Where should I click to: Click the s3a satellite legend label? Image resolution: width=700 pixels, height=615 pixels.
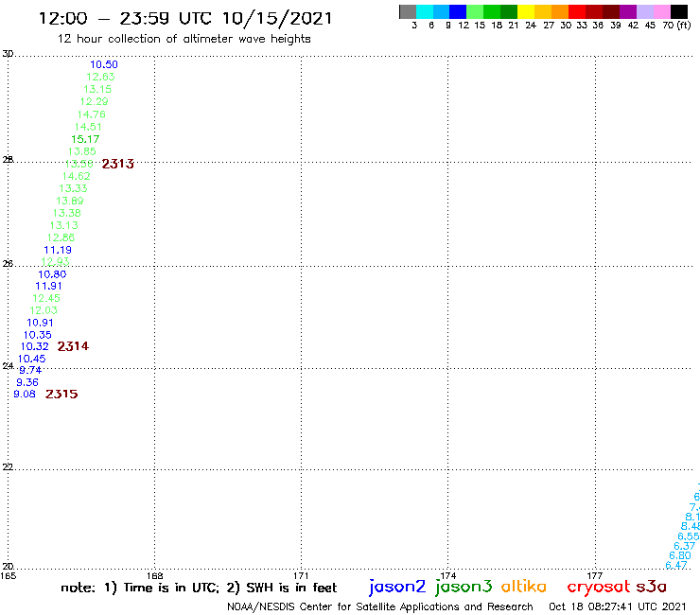point(652,587)
